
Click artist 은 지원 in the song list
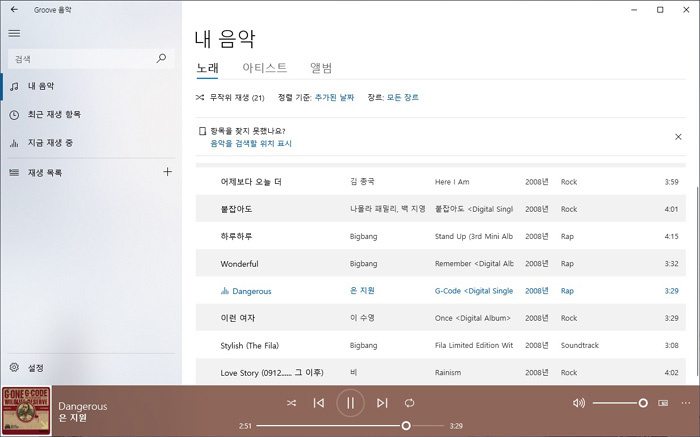click(362, 291)
